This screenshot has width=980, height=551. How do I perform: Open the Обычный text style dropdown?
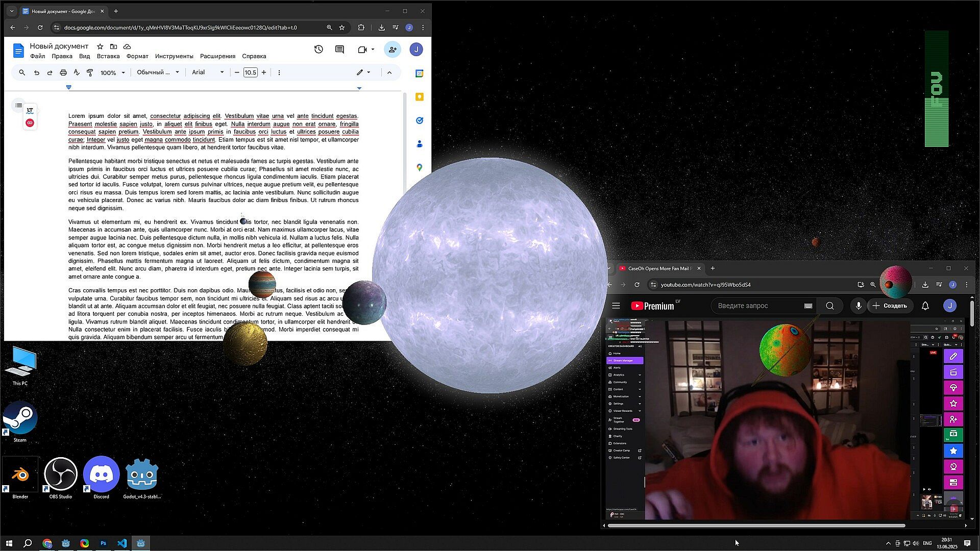pos(158,72)
